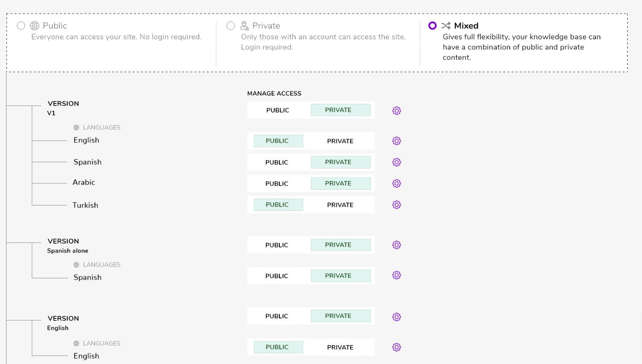The width and height of the screenshot is (642, 364).
Task: Make English version Public
Action: 277,316
